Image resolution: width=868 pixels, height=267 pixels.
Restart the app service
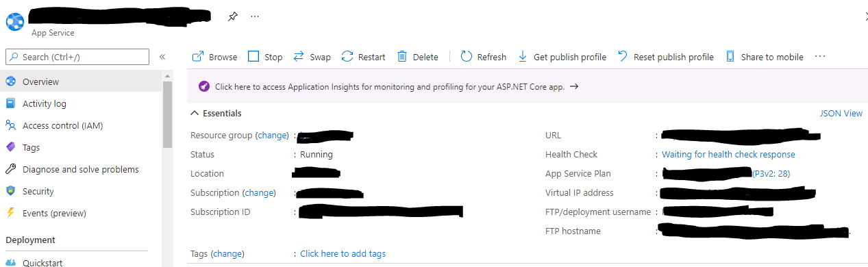363,57
